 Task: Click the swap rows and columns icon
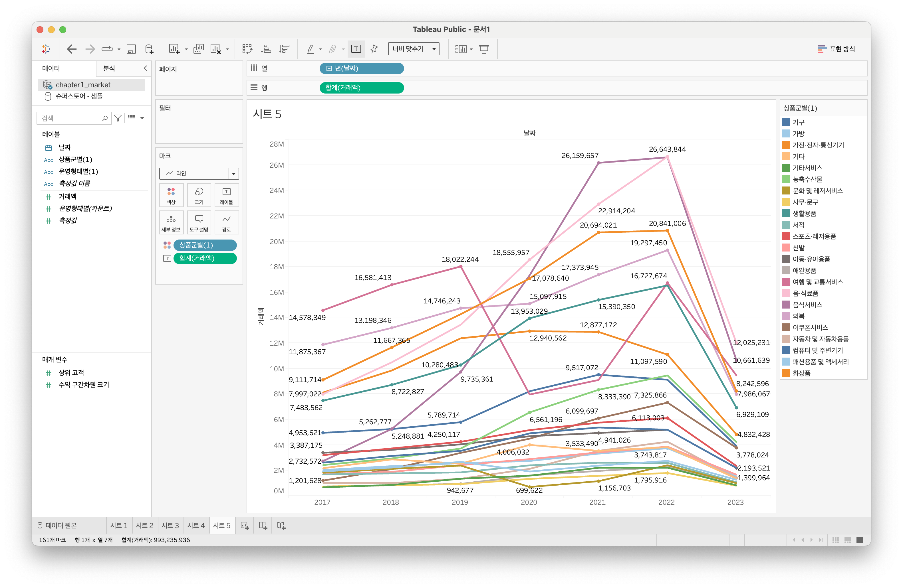247,49
